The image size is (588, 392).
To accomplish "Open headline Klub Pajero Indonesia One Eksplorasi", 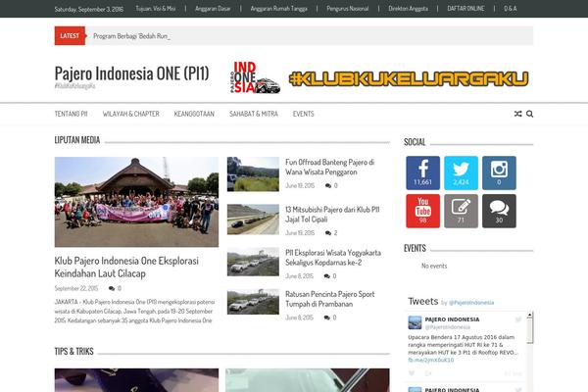I will tap(126, 268).
